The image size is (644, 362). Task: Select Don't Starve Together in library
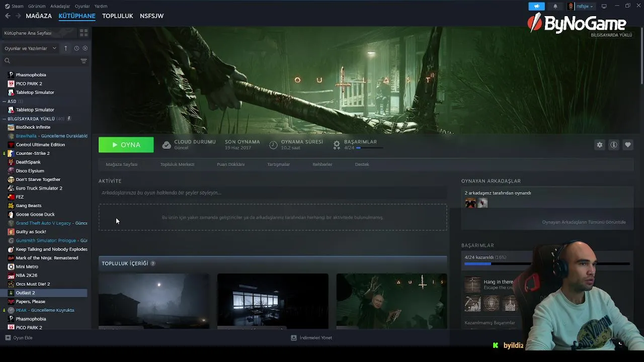point(38,179)
